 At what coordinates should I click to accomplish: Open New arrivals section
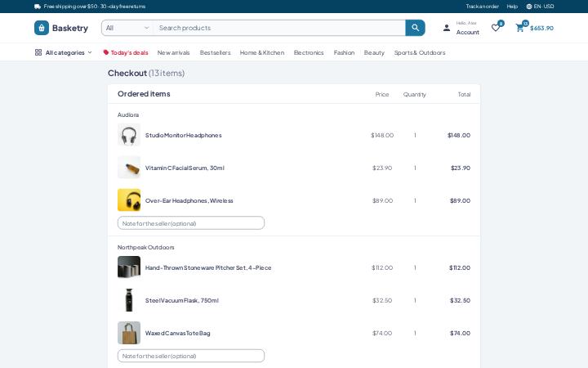coord(174,52)
